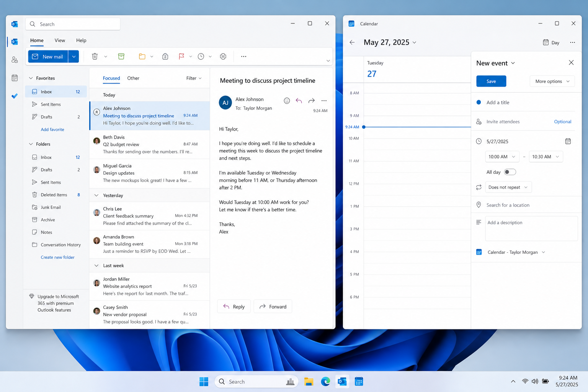The width and height of the screenshot is (588, 392).
Task: Show hidden icons in system tray
Action: tap(513, 382)
